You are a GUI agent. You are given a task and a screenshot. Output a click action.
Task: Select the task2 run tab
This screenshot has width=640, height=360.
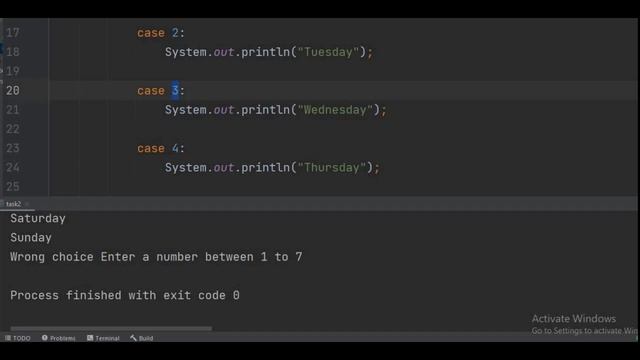click(x=13, y=204)
